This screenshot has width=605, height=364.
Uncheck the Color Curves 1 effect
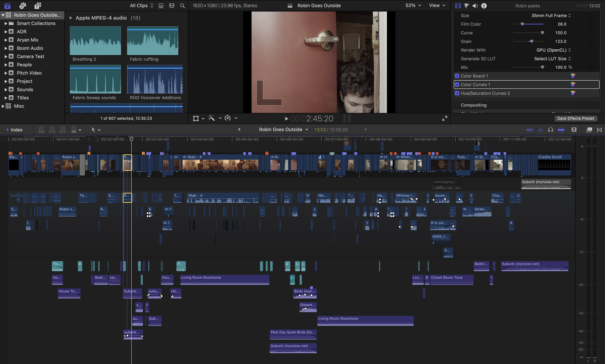457,85
